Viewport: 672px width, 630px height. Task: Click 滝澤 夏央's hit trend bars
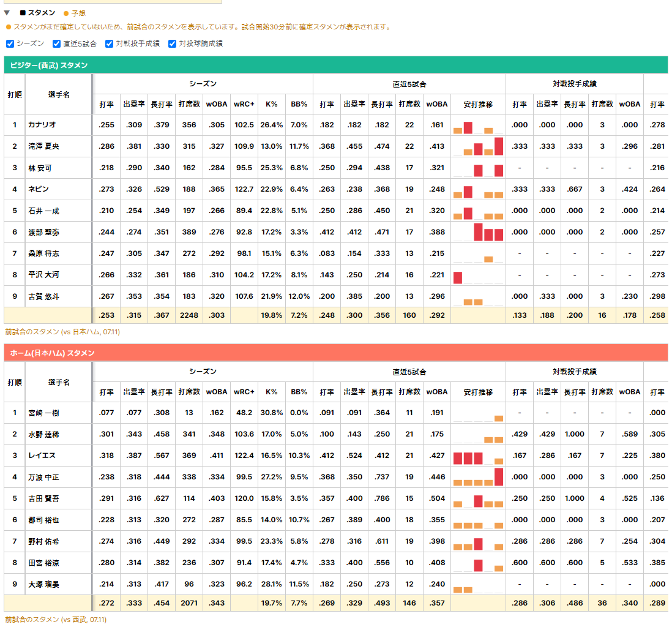pyautogui.click(x=478, y=146)
